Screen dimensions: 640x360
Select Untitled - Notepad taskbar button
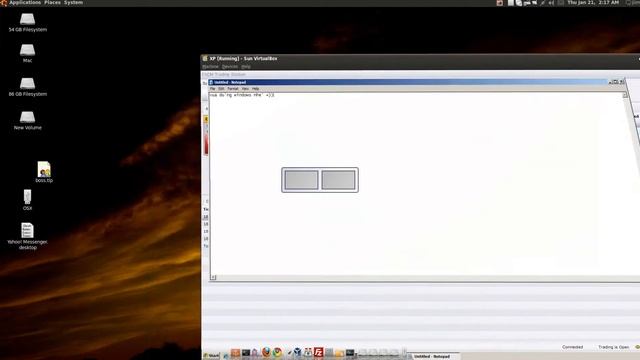coord(433,356)
